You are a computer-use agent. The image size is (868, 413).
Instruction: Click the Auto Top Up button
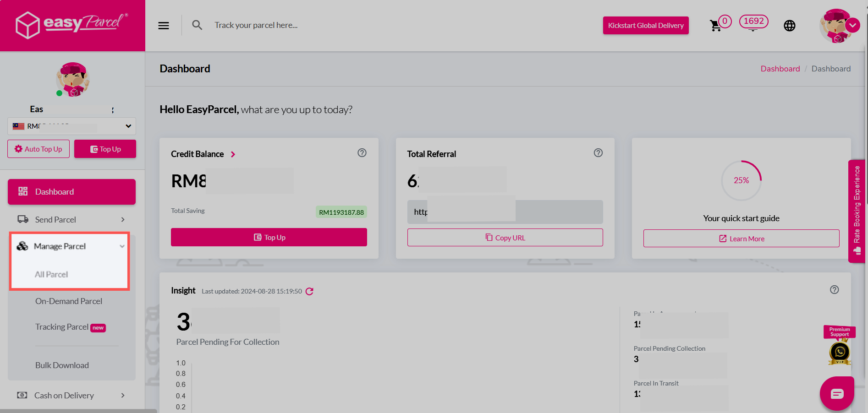(x=38, y=149)
